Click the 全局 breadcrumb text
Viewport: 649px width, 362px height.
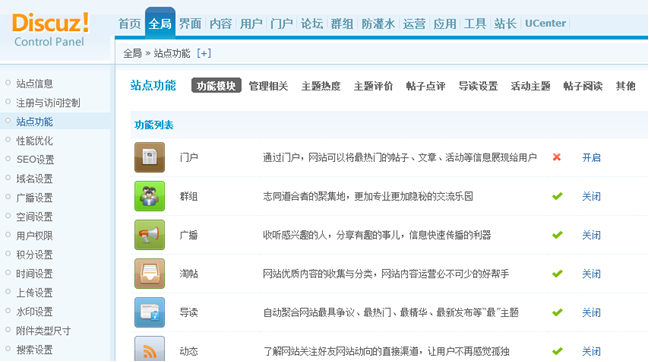click(132, 53)
